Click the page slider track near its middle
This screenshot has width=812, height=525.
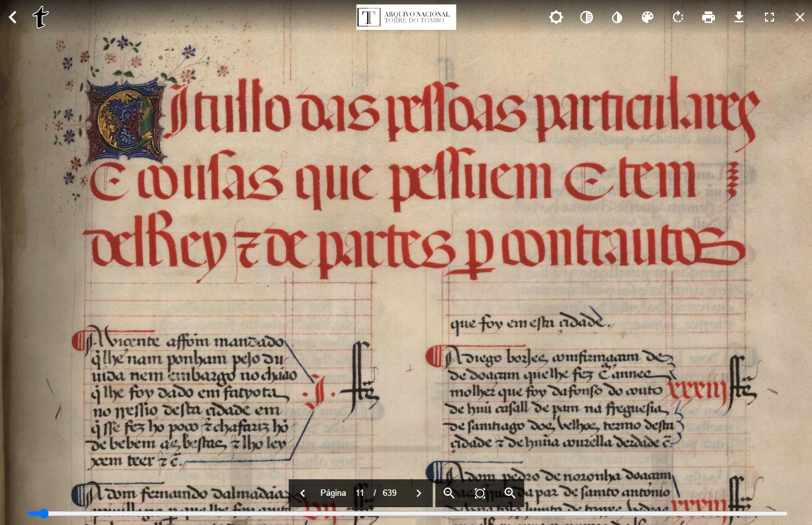[x=407, y=514]
